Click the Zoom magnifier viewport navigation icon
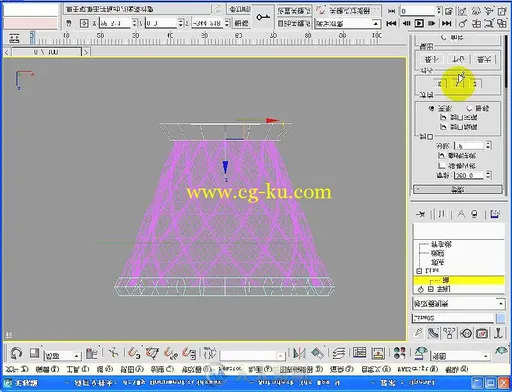This screenshot has width=512, height=392. (463, 23)
